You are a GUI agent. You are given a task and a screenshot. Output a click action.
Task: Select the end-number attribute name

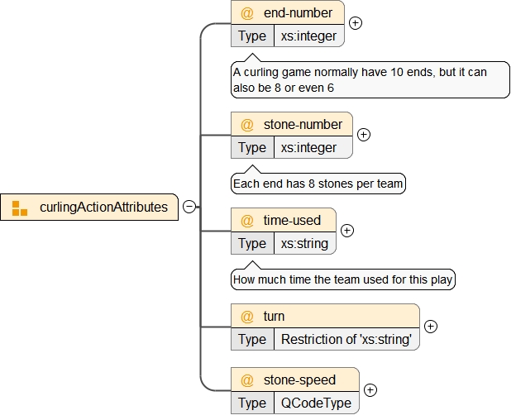(298, 12)
